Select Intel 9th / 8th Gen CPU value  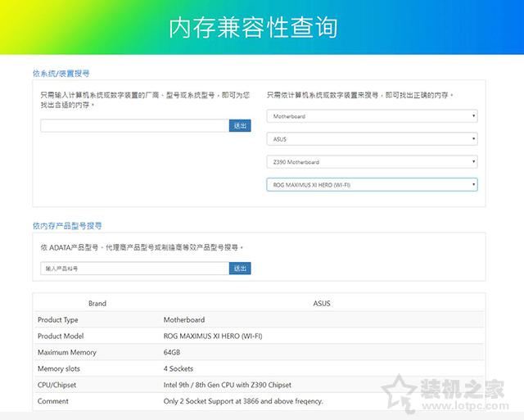pos(228,385)
